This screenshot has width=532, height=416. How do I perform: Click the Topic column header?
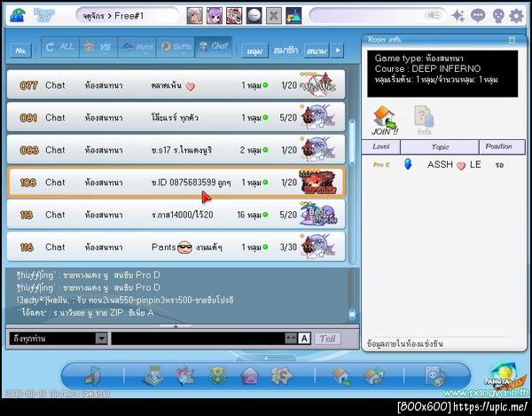(440, 146)
